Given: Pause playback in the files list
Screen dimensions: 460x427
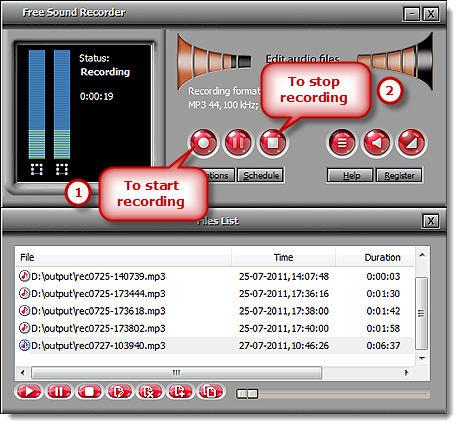Looking at the screenshot, I should click(x=59, y=391).
